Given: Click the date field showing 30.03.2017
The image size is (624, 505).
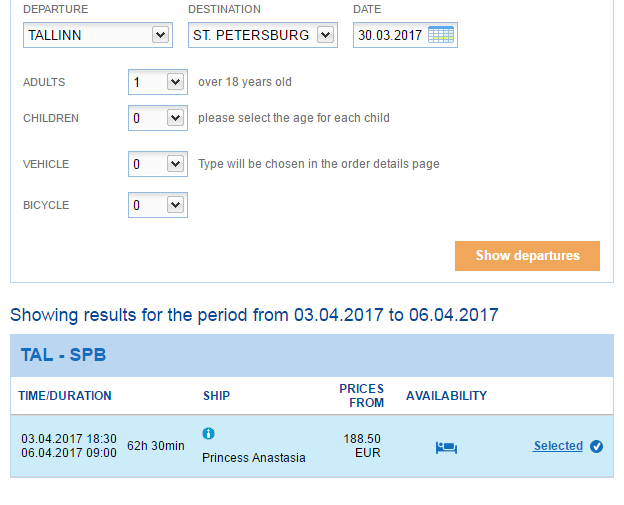Looking at the screenshot, I should [391, 35].
